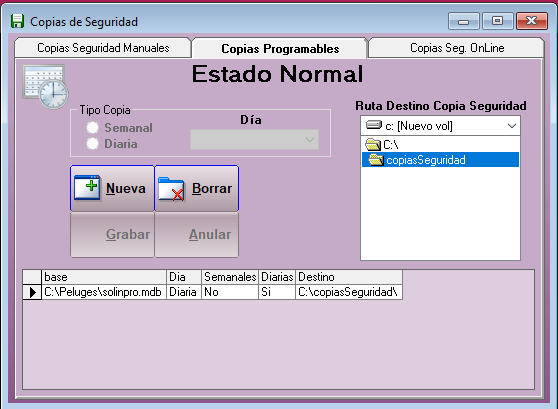Click the Borrar button

(197, 188)
